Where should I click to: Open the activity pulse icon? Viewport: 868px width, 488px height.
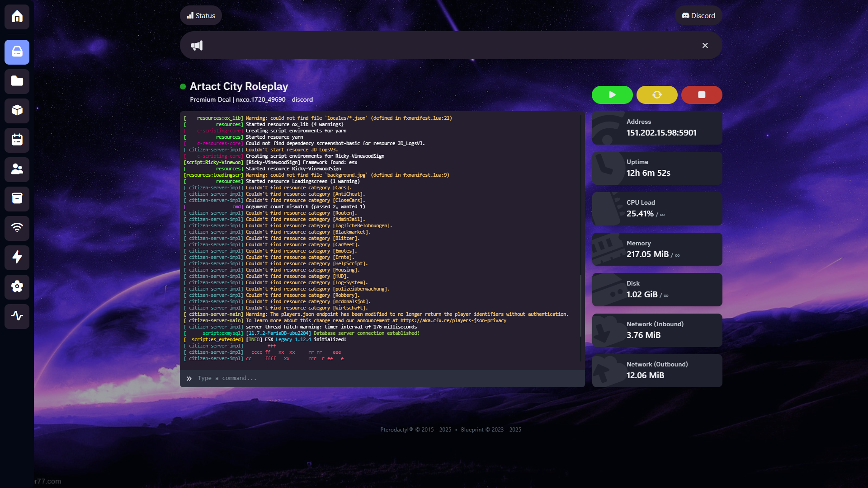[17, 316]
